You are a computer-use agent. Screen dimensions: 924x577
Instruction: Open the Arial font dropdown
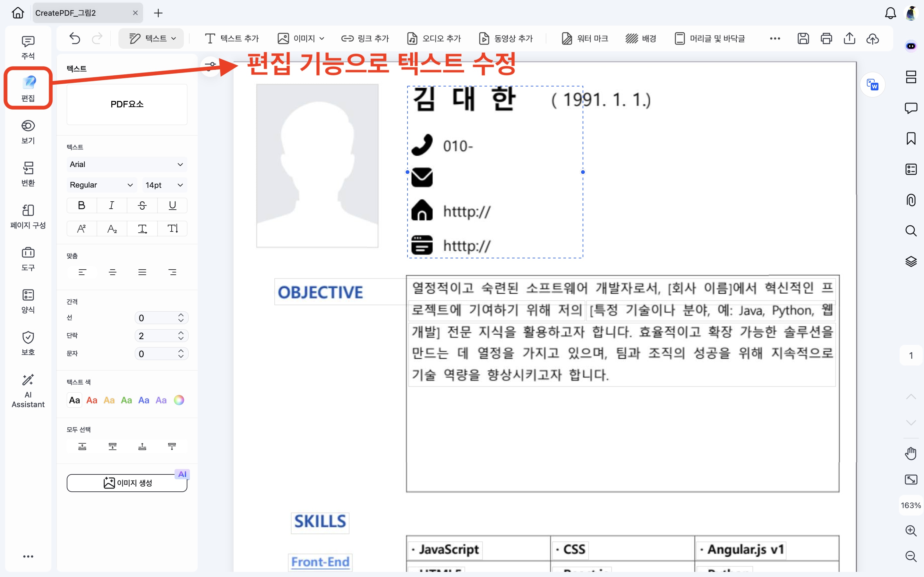click(126, 164)
